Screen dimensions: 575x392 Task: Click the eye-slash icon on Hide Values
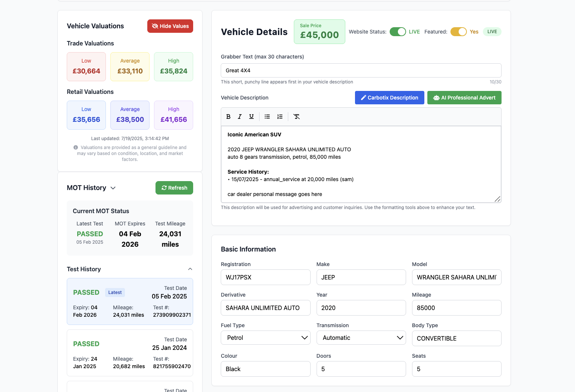point(155,26)
